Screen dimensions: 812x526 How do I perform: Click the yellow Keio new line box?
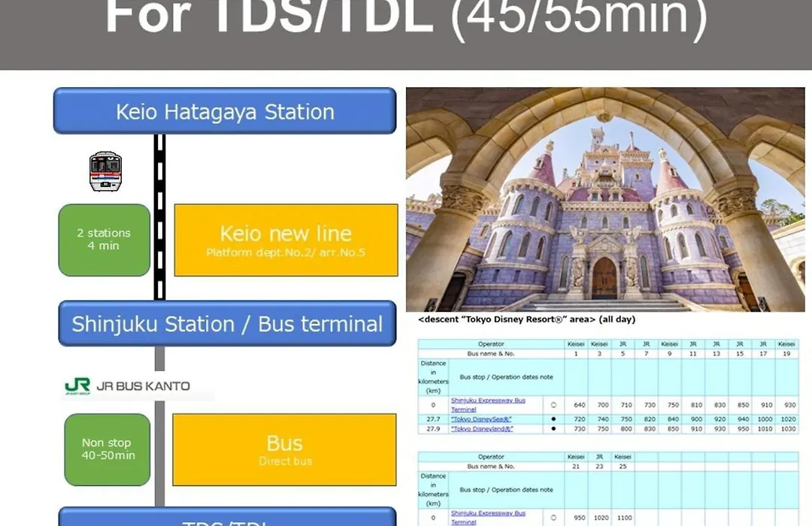(286, 240)
